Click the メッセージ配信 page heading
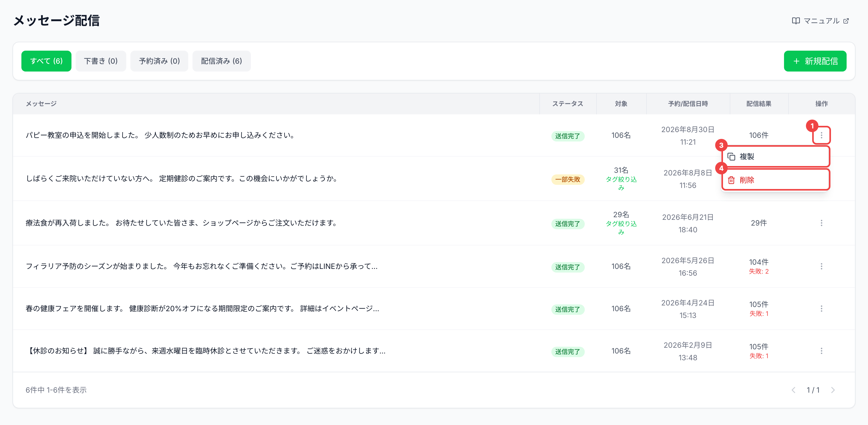Viewport: 868px width, 425px height. click(56, 21)
